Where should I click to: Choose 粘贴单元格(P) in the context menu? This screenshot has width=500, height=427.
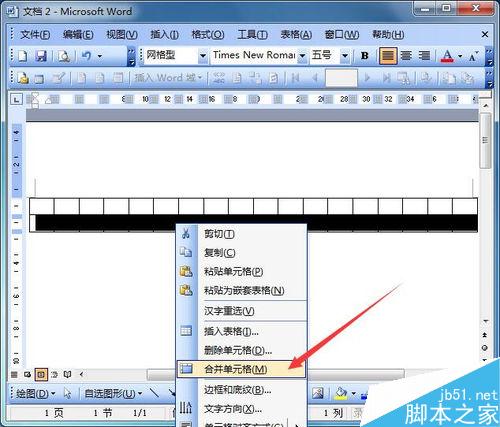(x=241, y=271)
